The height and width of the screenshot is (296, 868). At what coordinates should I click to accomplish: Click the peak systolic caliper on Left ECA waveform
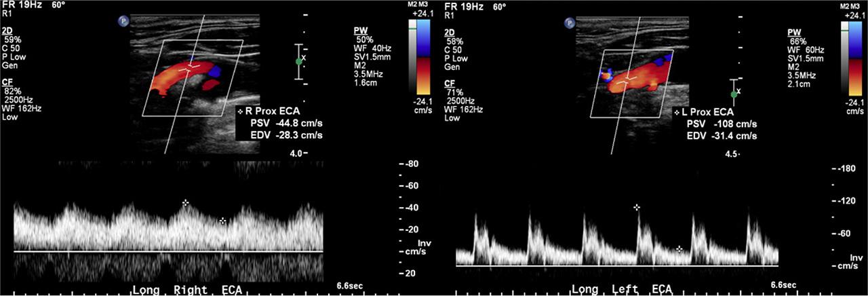[x=637, y=206]
